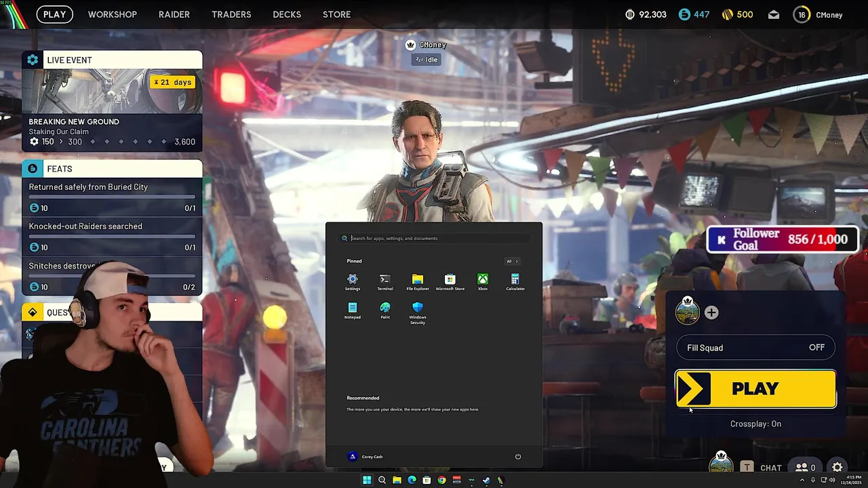Toggle Crossplay: On setting
Image resolution: width=868 pixels, height=488 pixels.
[755, 424]
